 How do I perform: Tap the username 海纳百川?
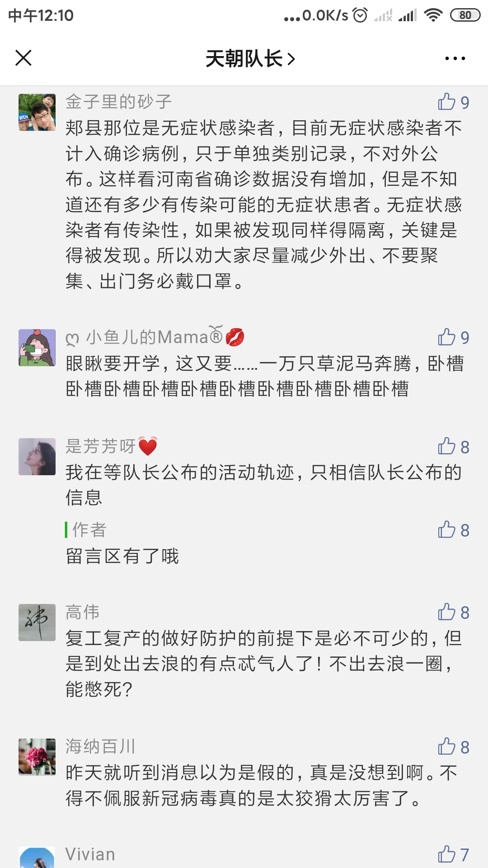pos(100,746)
